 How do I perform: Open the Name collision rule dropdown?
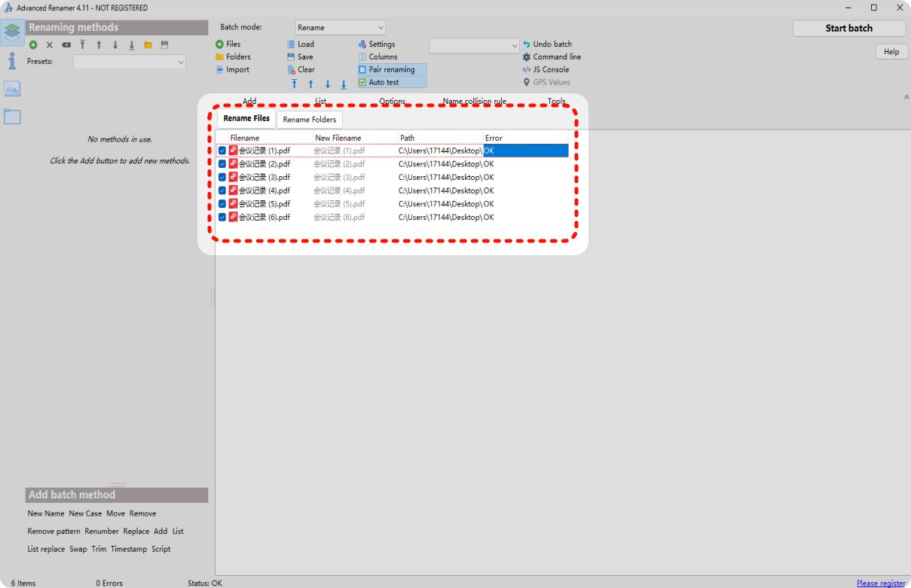(474, 46)
